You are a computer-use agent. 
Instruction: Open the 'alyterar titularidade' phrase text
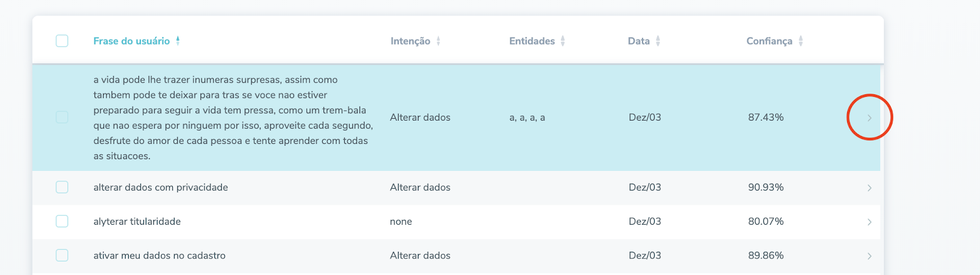pos(137,222)
